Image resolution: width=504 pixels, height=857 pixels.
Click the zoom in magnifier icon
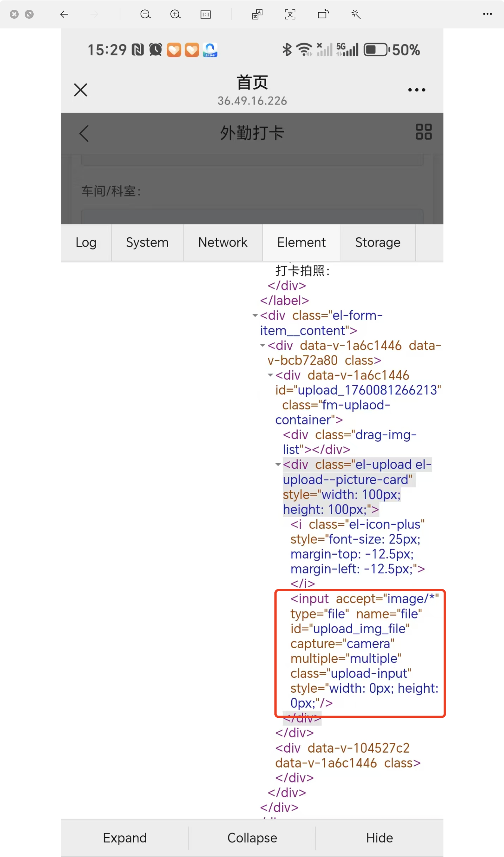coord(175,14)
